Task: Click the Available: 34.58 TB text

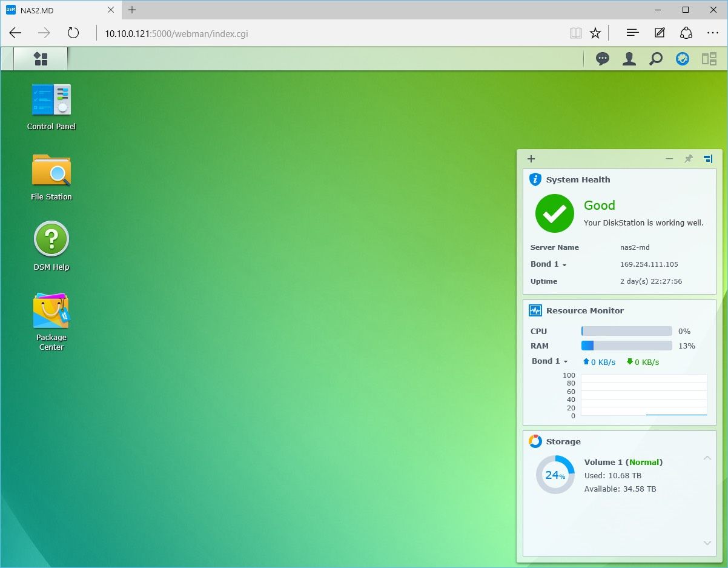Action: 620,489
